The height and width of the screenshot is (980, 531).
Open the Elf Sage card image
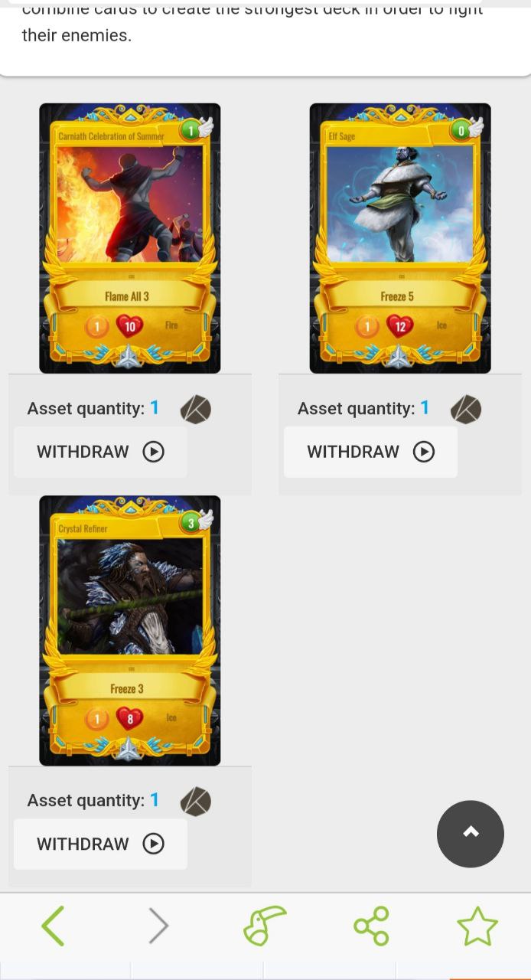400,238
